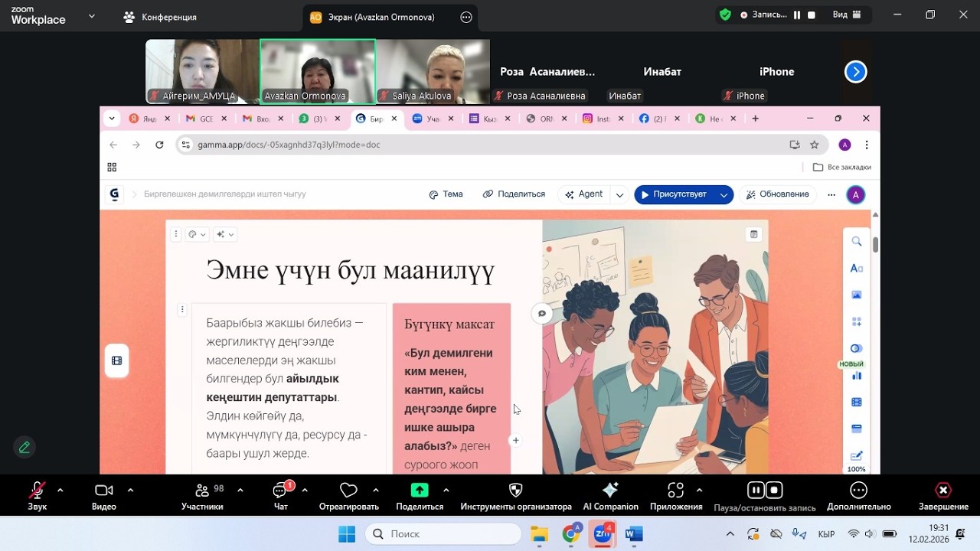
Task: Open AI Companion in Zoom toolbar
Action: [x=610, y=496]
